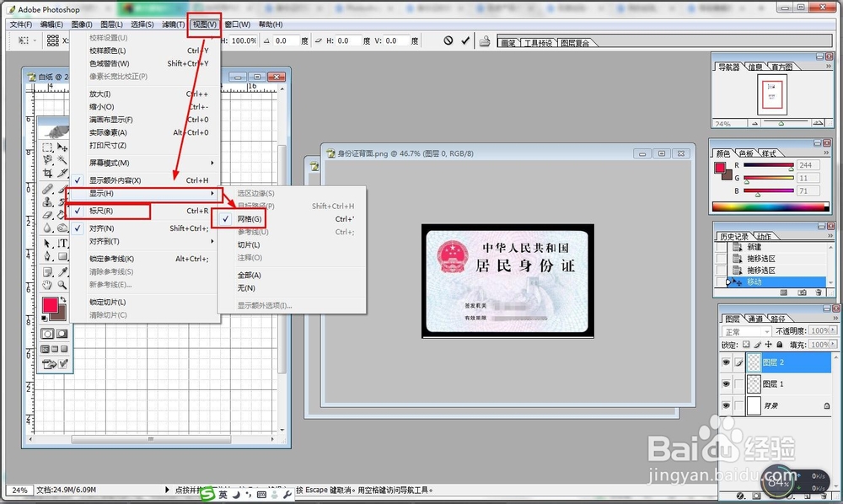This screenshot has height=504, width=843.
Task: Select the Rectangular Marquee tool
Action: point(47,147)
